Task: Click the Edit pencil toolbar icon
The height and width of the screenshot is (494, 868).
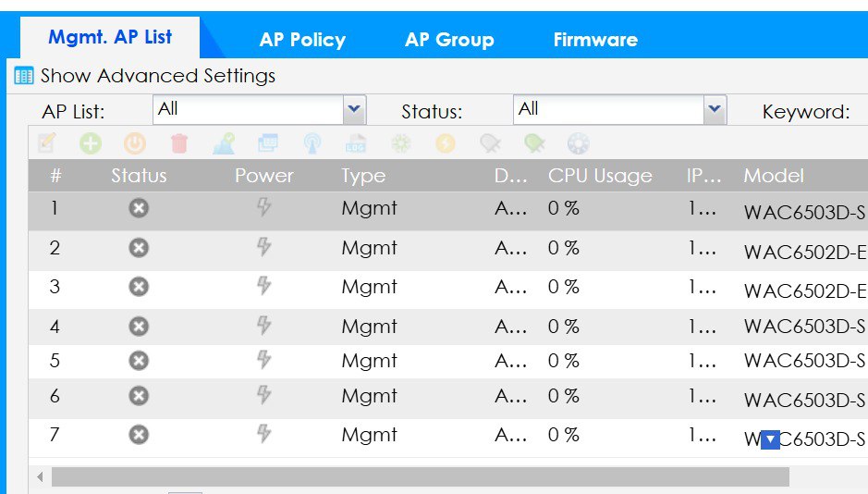Action: 47,143
